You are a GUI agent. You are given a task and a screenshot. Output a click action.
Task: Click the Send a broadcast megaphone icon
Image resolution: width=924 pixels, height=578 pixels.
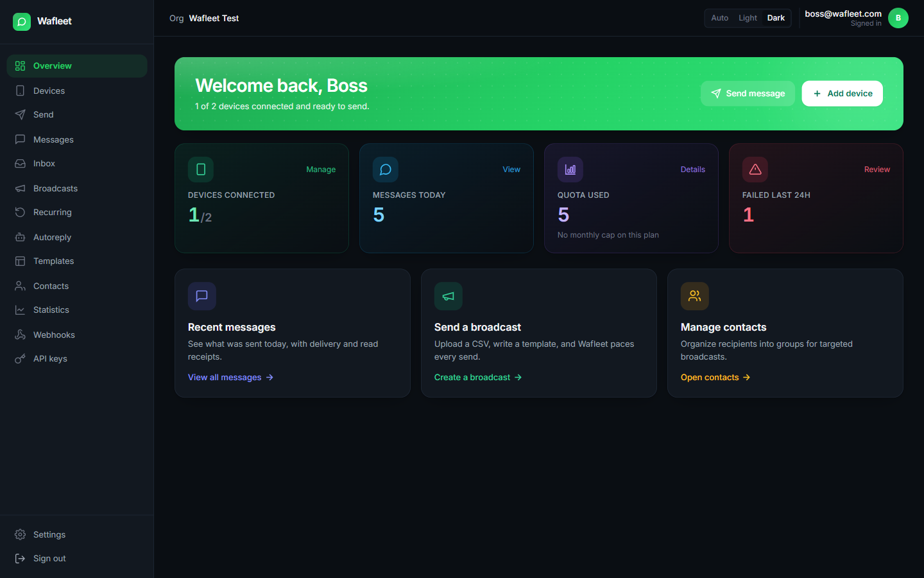point(449,296)
